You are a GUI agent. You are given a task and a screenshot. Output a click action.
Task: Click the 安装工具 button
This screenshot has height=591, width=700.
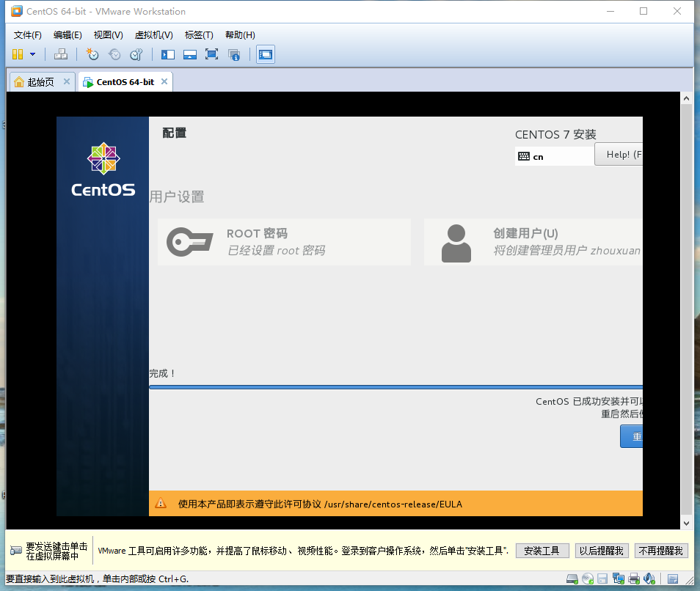542,551
